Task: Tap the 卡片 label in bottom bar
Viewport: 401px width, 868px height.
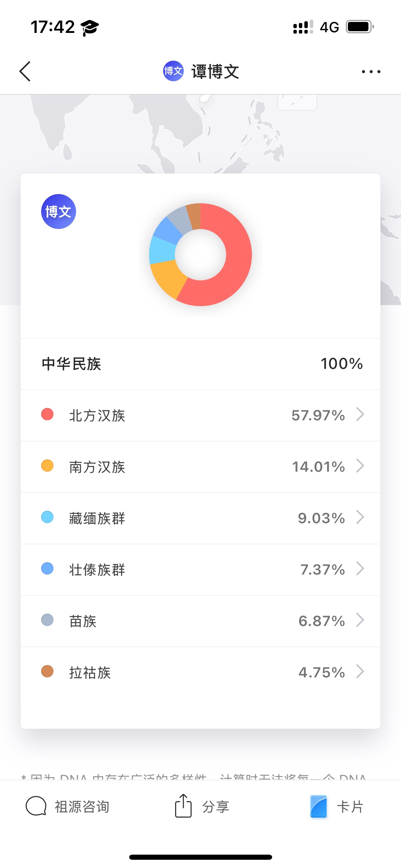Action: pyautogui.click(x=350, y=807)
